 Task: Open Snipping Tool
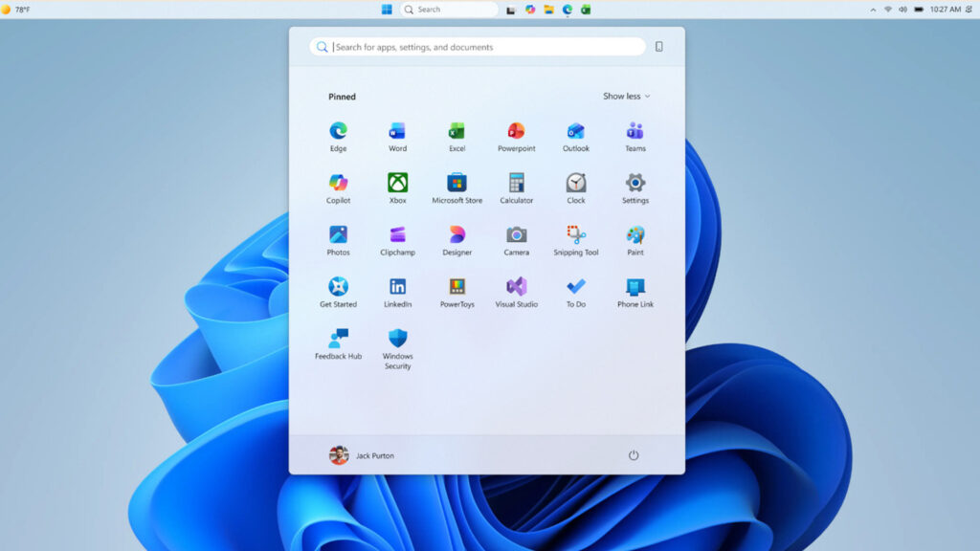pos(575,240)
